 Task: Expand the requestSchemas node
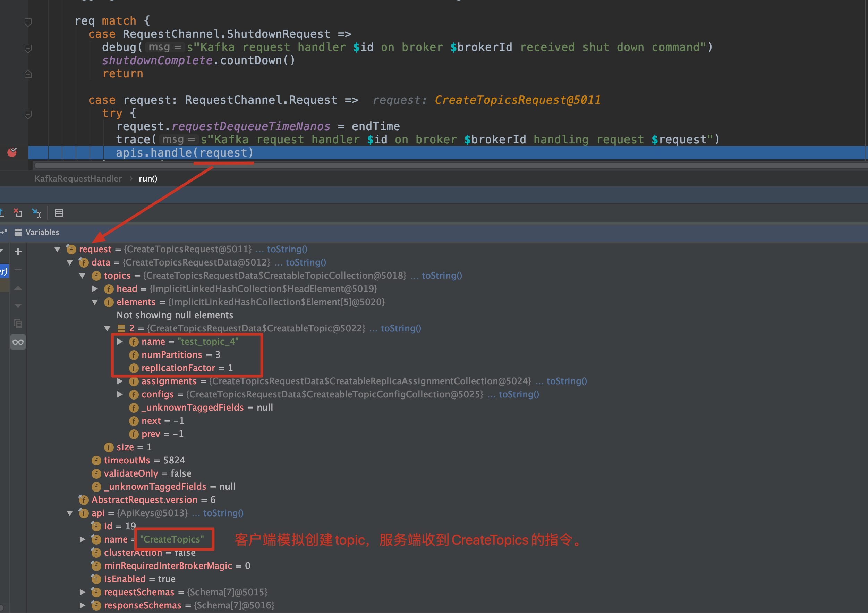point(83,592)
